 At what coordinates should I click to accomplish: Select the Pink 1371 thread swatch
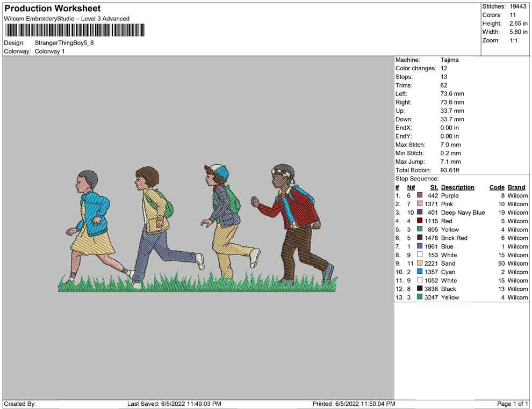point(420,204)
